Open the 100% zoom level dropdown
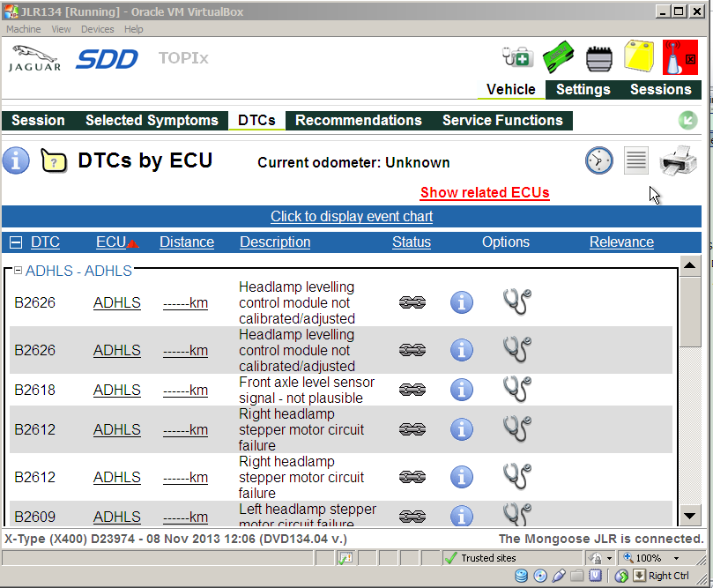Screen dimensions: 713x588 tap(677, 558)
